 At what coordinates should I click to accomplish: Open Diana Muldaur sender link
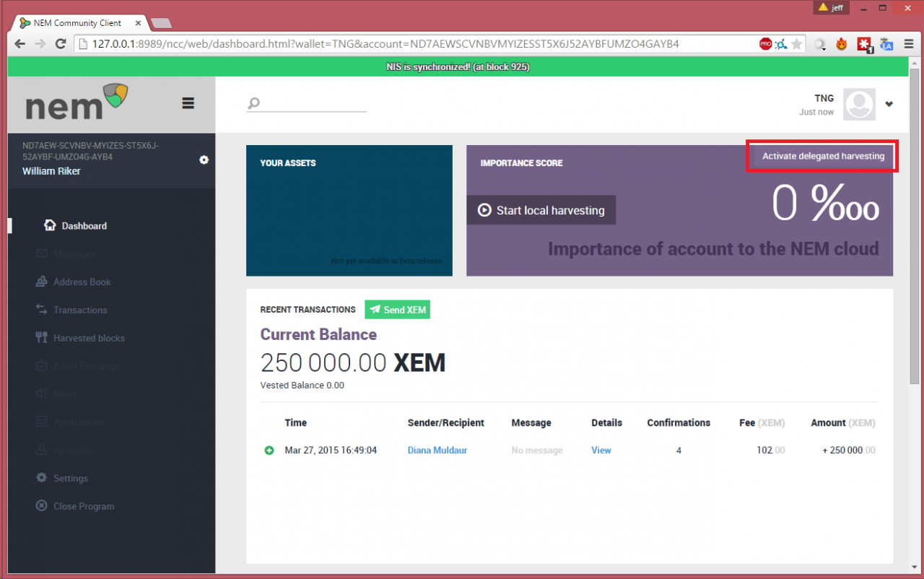[437, 450]
